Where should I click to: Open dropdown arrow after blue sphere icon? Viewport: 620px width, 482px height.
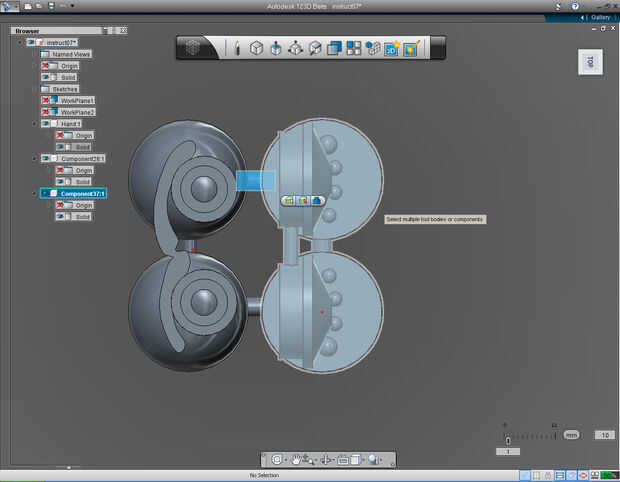click(381, 460)
